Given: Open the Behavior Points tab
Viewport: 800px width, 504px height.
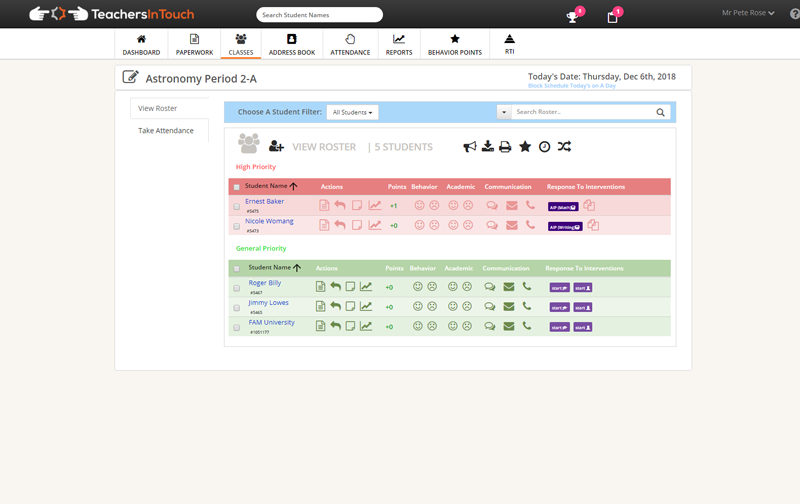Looking at the screenshot, I should pyautogui.click(x=455, y=45).
